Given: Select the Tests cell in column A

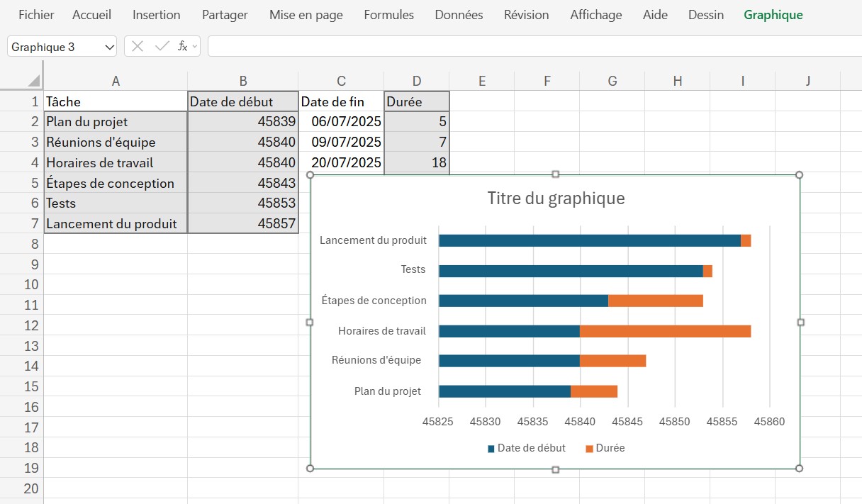Looking at the screenshot, I should 116,203.
